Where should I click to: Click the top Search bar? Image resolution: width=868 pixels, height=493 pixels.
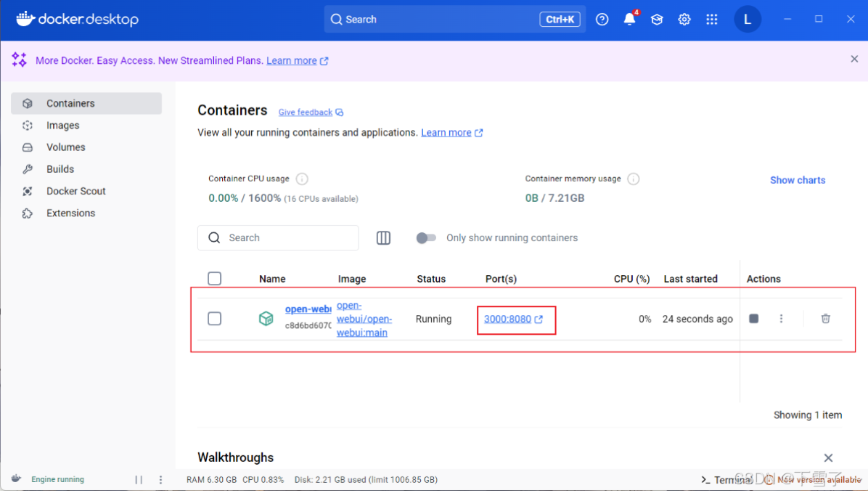[x=454, y=20]
